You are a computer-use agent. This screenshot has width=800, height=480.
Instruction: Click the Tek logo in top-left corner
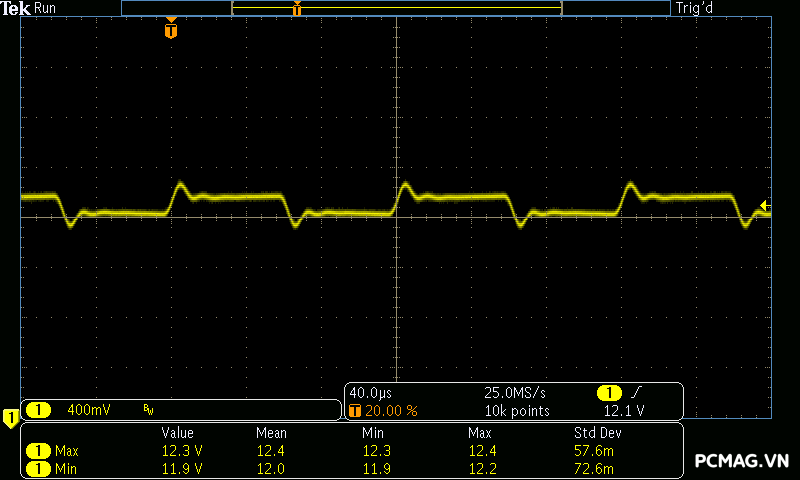(x=16, y=8)
